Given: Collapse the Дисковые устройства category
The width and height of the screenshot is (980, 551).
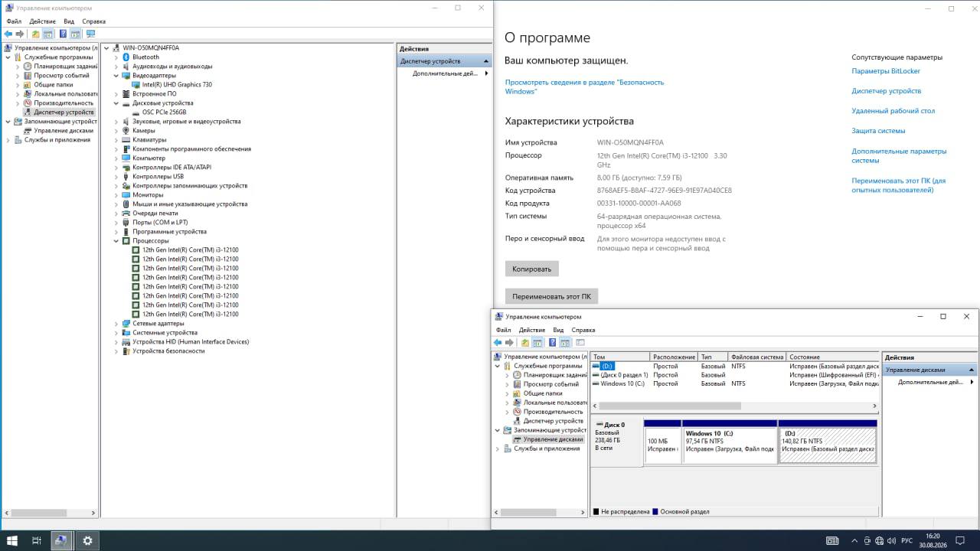Looking at the screenshot, I should [x=116, y=103].
